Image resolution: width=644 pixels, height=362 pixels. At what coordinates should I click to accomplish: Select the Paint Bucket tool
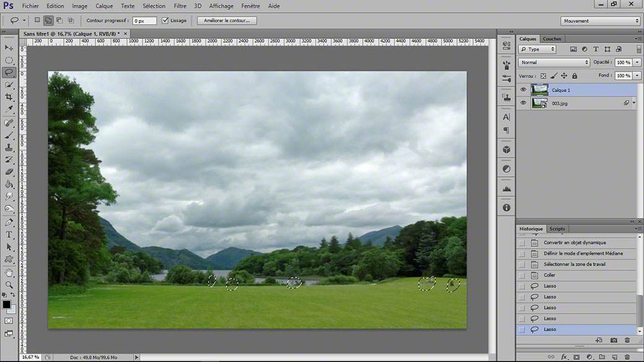pos(9,184)
